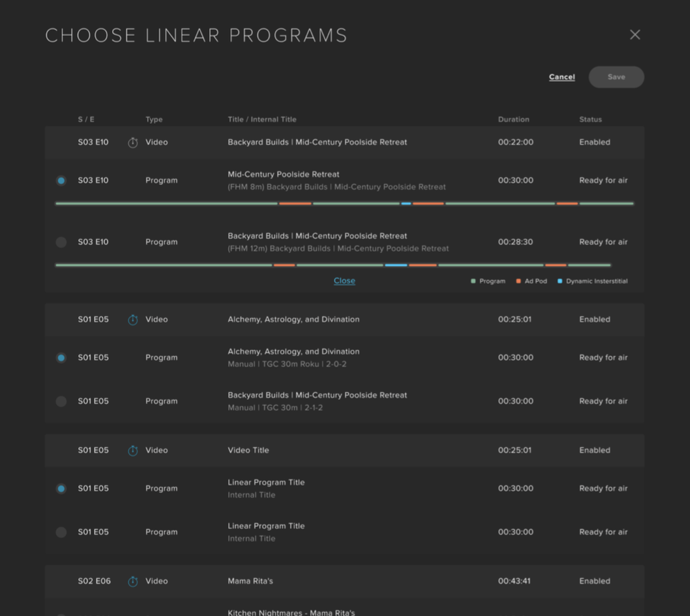Click the Status column header
Image resolution: width=690 pixels, height=616 pixels.
coord(590,119)
